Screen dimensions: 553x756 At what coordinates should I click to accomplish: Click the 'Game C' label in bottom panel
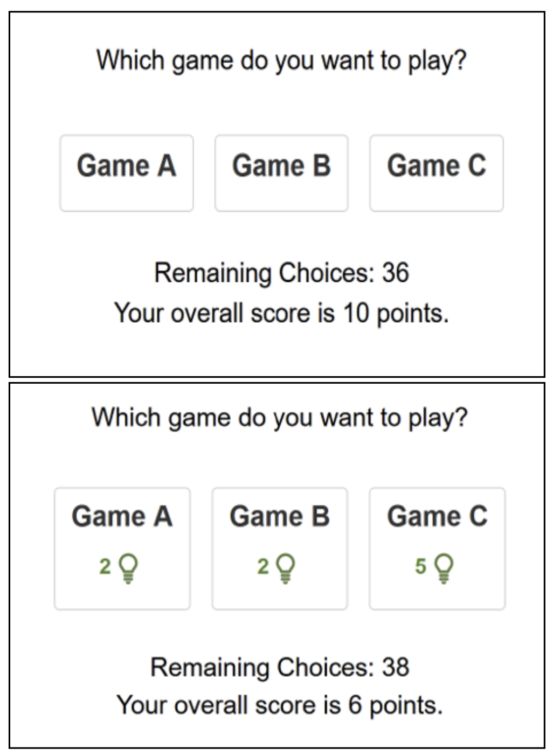(437, 516)
